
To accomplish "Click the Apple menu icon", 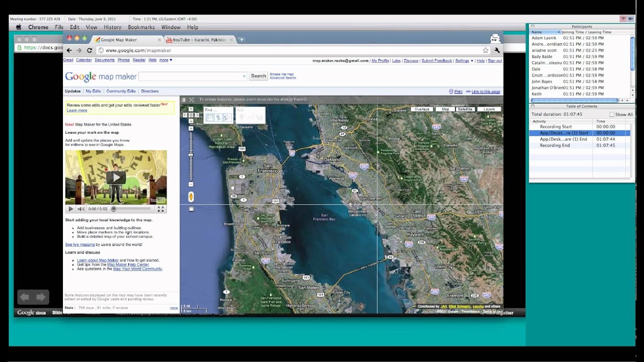I will [x=19, y=27].
